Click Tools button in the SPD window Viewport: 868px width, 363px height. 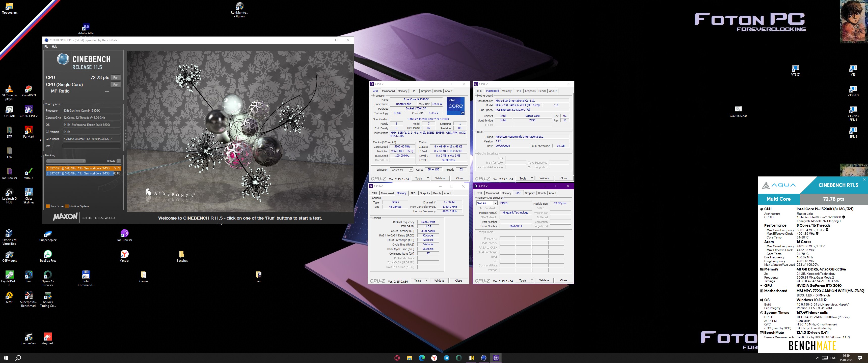pos(522,280)
